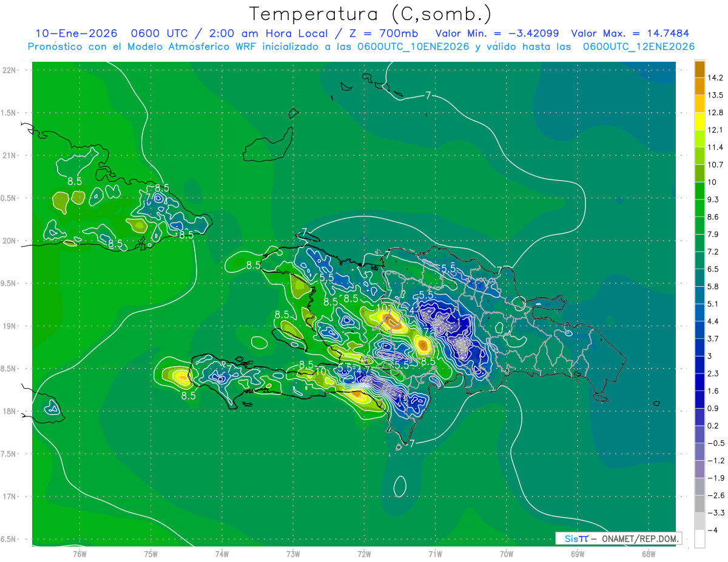The width and height of the screenshot is (728, 562).
Task: Click the 'Valor Min. = -3.42099' text
Action: [497, 33]
